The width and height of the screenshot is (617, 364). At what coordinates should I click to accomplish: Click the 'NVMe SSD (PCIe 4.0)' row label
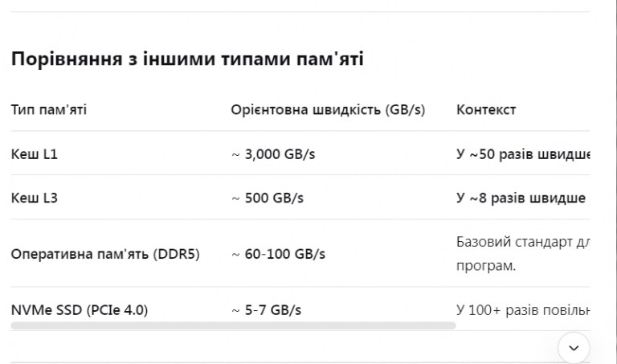(80, 309)
